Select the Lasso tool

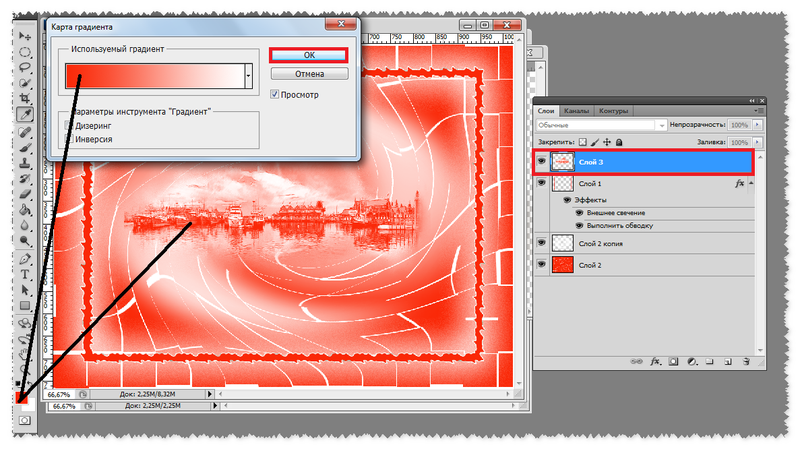pos(24,67)
